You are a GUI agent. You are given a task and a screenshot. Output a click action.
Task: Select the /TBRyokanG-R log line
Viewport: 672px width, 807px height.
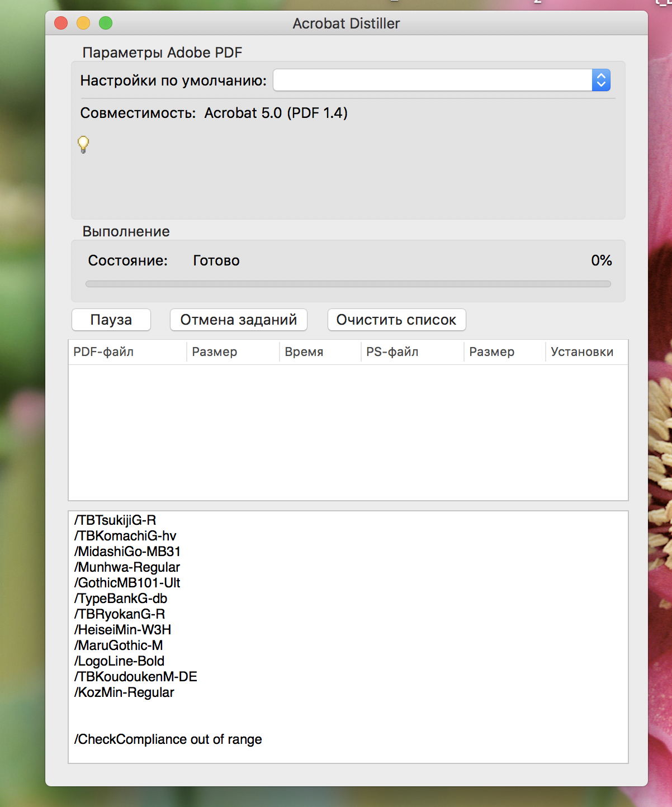coord(120,614)
